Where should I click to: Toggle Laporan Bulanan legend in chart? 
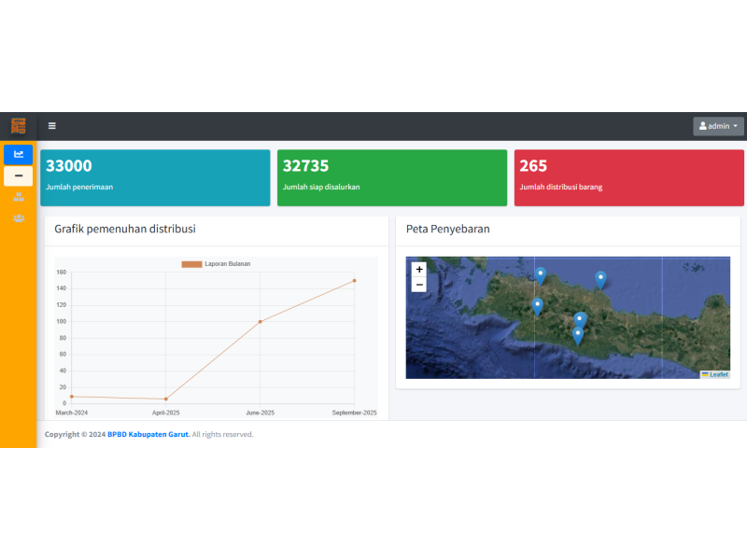click(216, 264)
